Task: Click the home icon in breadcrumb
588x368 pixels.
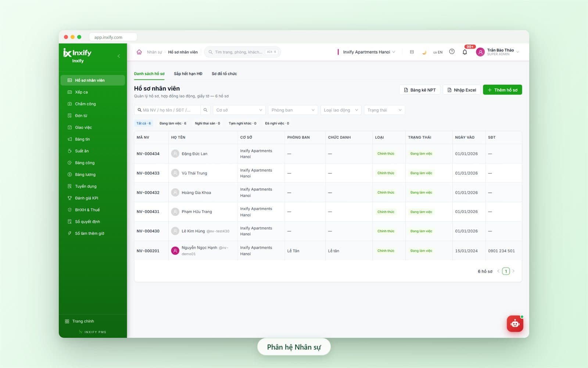Action: [139, 52]
